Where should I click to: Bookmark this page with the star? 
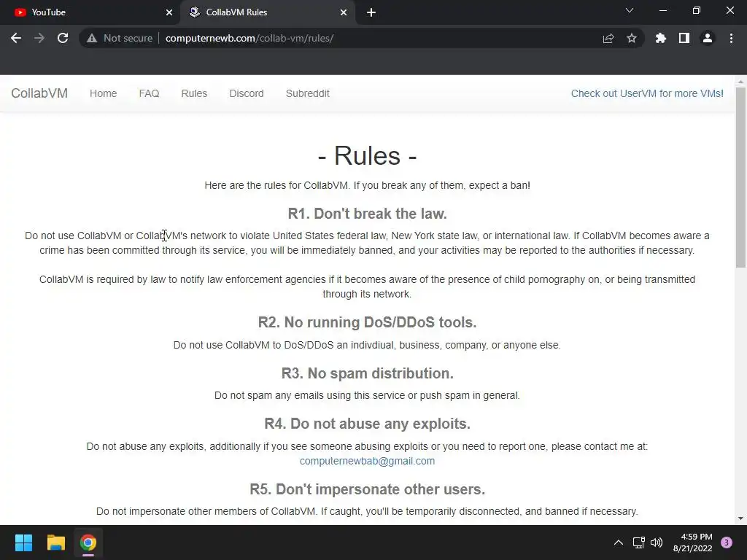pos(632,38)
